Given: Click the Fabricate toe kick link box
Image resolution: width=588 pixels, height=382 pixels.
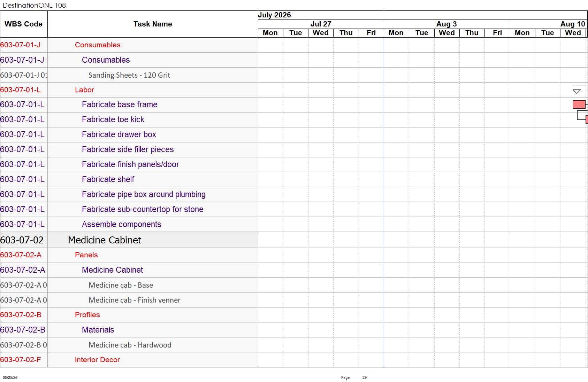Looking at the screenshot, I should (582, 115).
